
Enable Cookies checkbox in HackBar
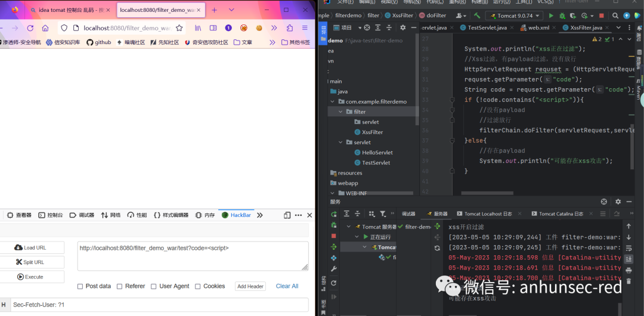point(197,286)
